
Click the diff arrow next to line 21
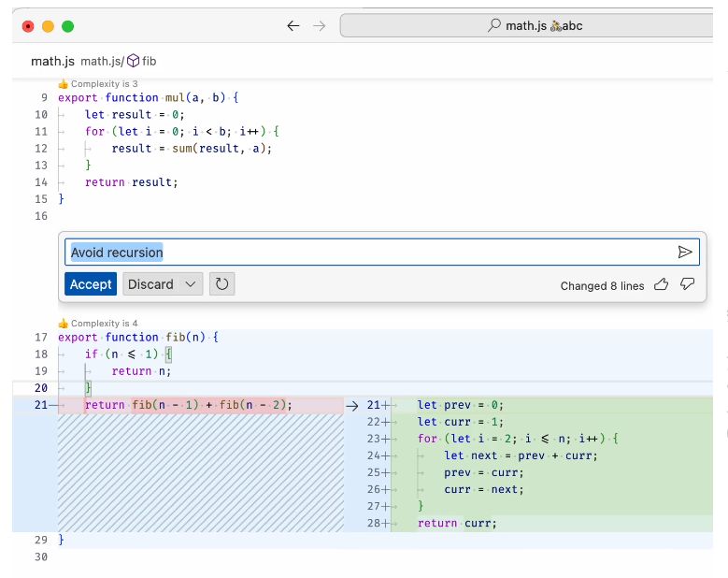tap(352, 406)
